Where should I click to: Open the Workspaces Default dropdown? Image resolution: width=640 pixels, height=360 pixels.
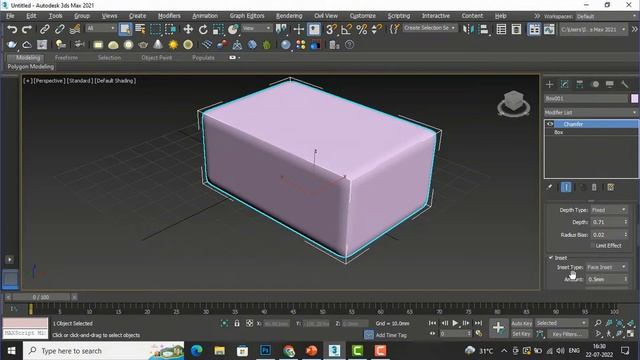click(x=606, y=16)
